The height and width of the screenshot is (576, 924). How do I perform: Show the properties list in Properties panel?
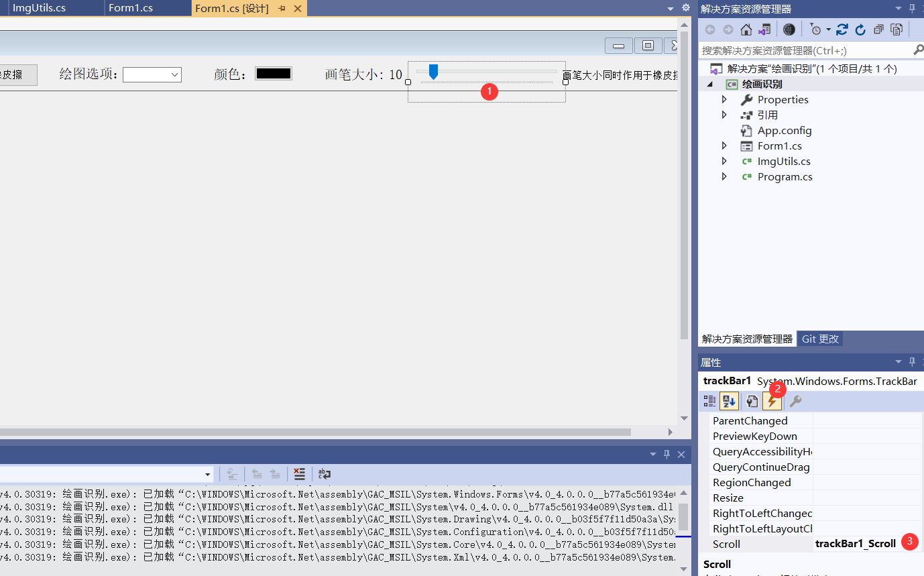click(x=752, y=401)
